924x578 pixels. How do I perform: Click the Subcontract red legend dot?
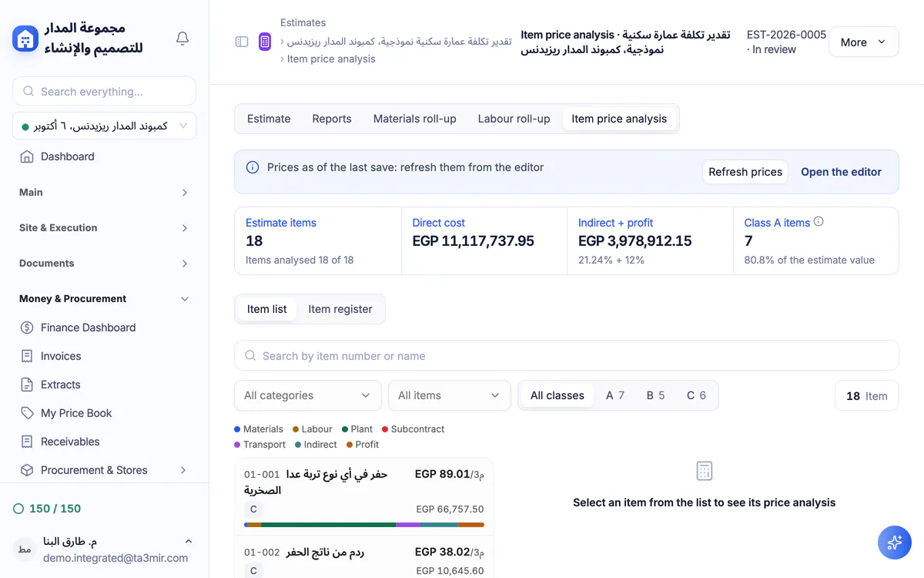385,429
